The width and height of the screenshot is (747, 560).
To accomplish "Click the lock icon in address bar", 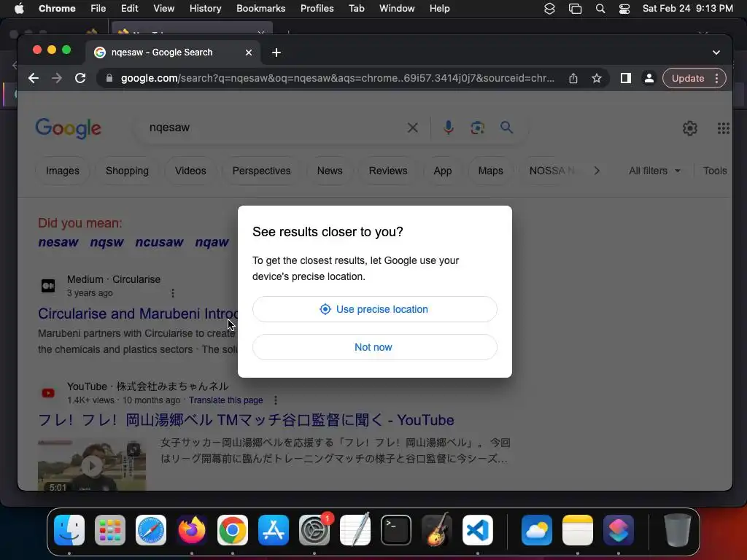I will 109,78.
